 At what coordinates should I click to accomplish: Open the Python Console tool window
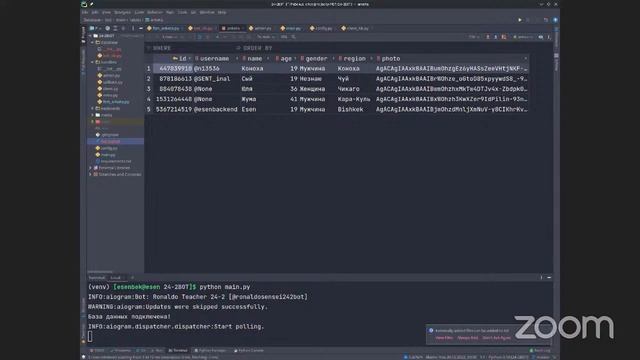(249, 350)
